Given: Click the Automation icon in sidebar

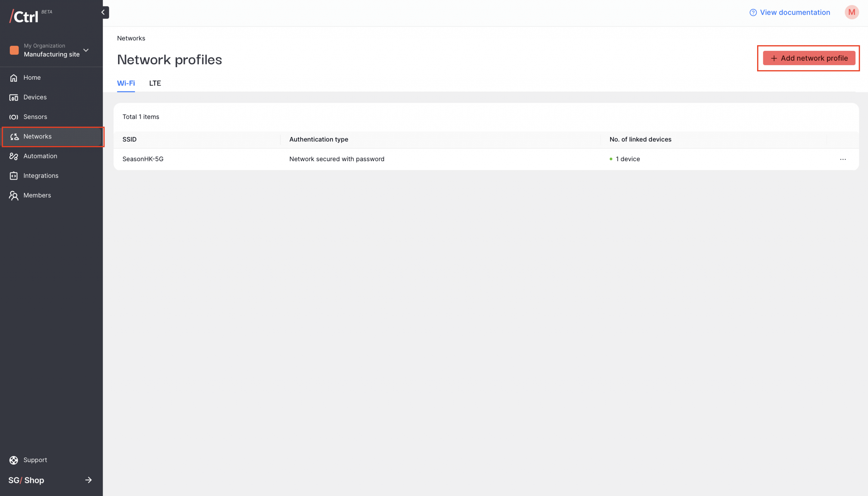Looking at the screenshot, I should (14, 156).
